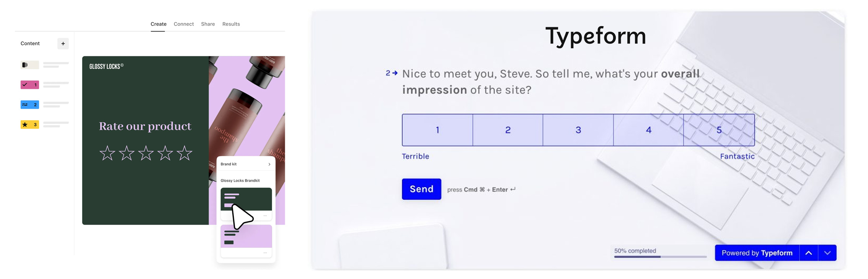
Task: Click the Powered by Typeform link
Action: pos(757,253)
